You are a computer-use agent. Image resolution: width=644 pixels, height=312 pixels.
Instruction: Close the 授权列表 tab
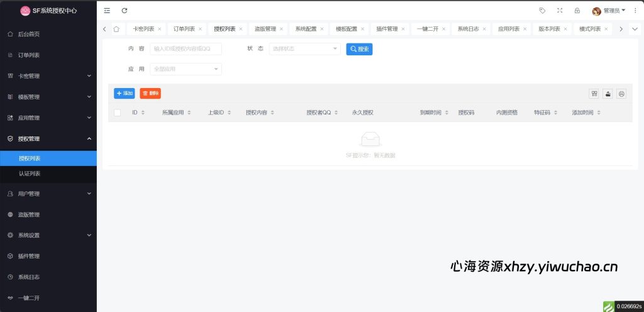pyautogui.click(x=241, y=29)
